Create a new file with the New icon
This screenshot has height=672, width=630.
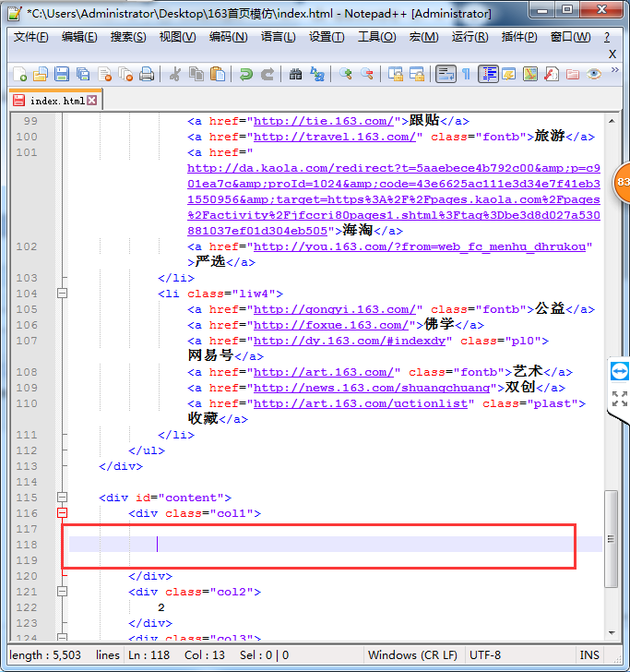(19, 74)
